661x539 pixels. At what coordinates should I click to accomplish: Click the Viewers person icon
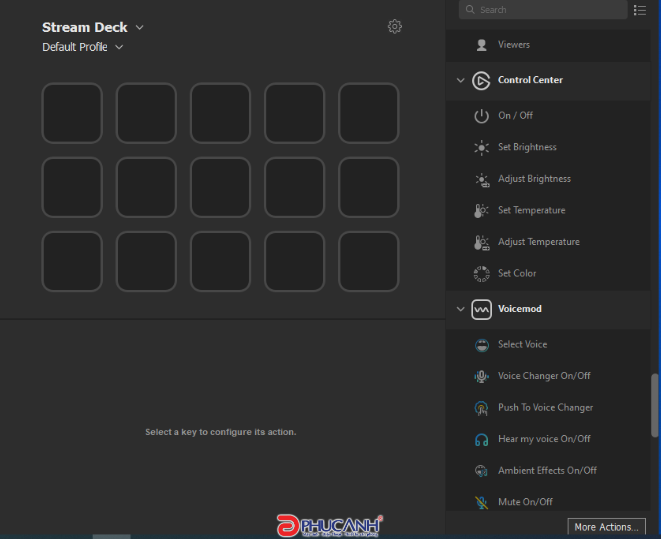pyautogui.click(x=481, y=45)
